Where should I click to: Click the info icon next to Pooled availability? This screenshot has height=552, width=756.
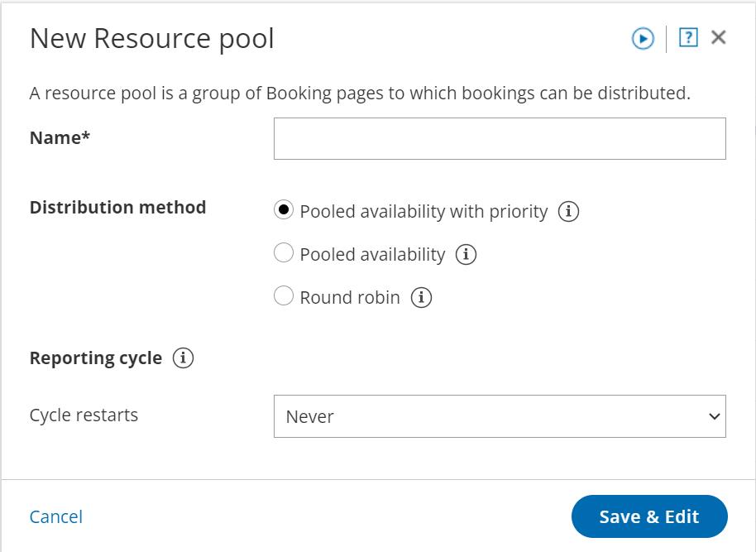tap(466, 255)
